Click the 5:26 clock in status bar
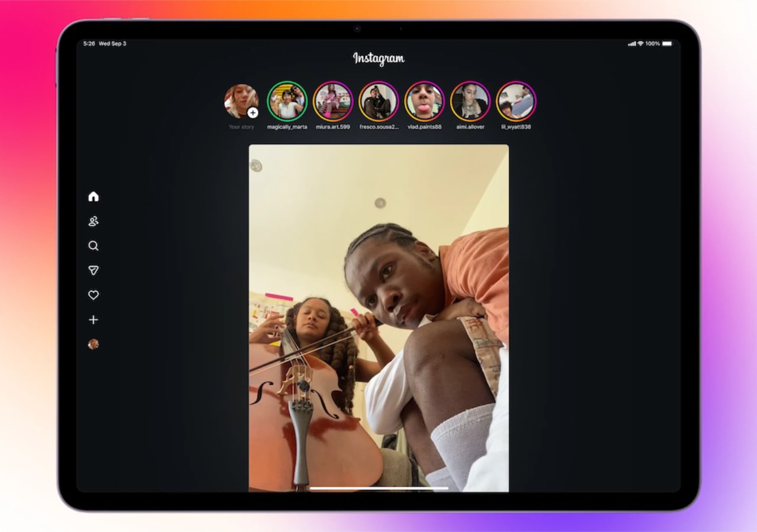 [89, 44]
